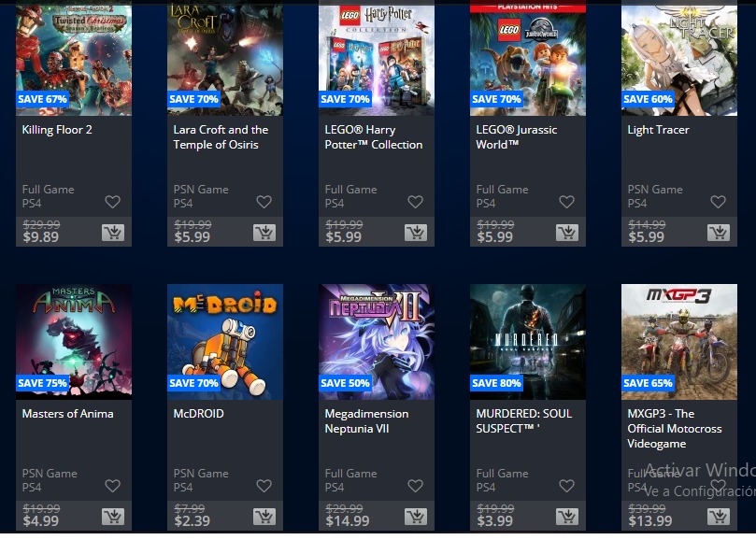Viewport: 756px width, 540px height.
Task: Open the MXGP3 Official Motocross Videogame title
Action: [675, 429]
